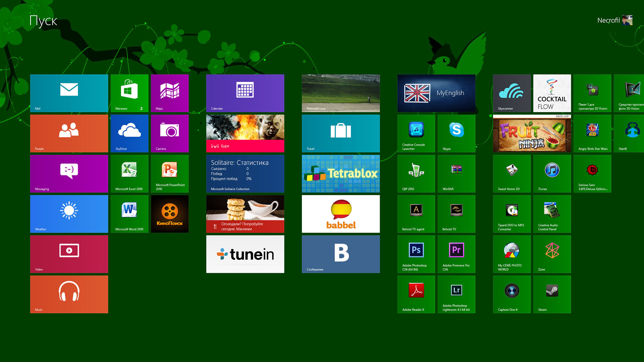
Task: Open SkyDrive cloud tile
Action: tap(129, 133)
